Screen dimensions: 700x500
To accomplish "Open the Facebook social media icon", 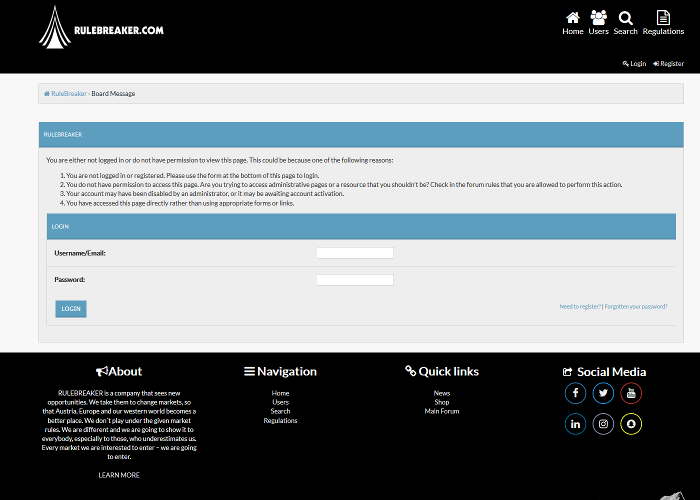I will coord(576,393).
